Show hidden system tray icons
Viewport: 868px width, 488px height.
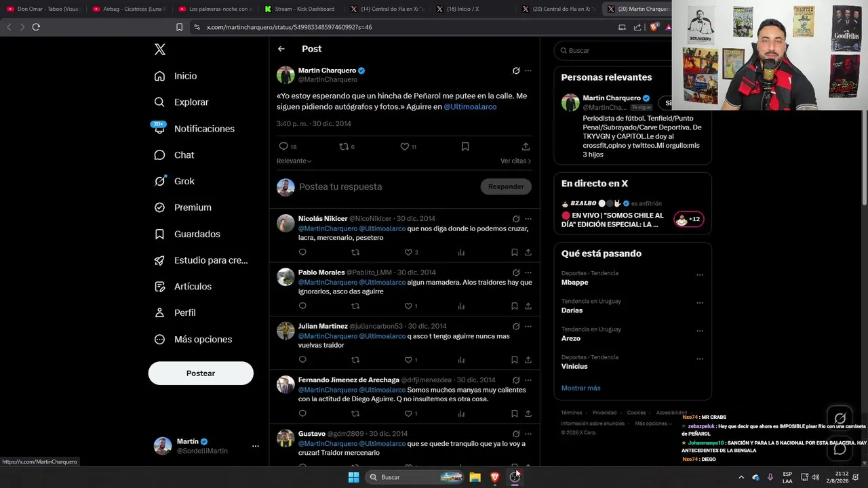coord(741,477)
